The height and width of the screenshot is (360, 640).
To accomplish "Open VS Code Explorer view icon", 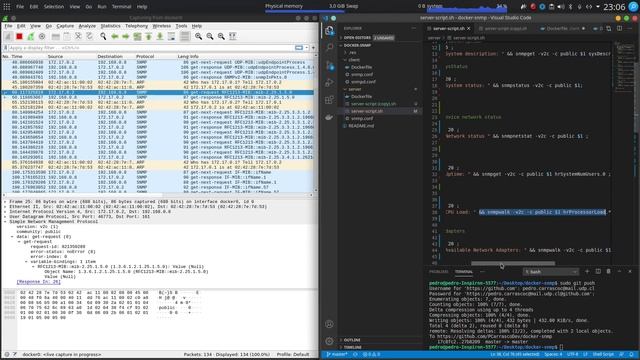I will (329, 31).
